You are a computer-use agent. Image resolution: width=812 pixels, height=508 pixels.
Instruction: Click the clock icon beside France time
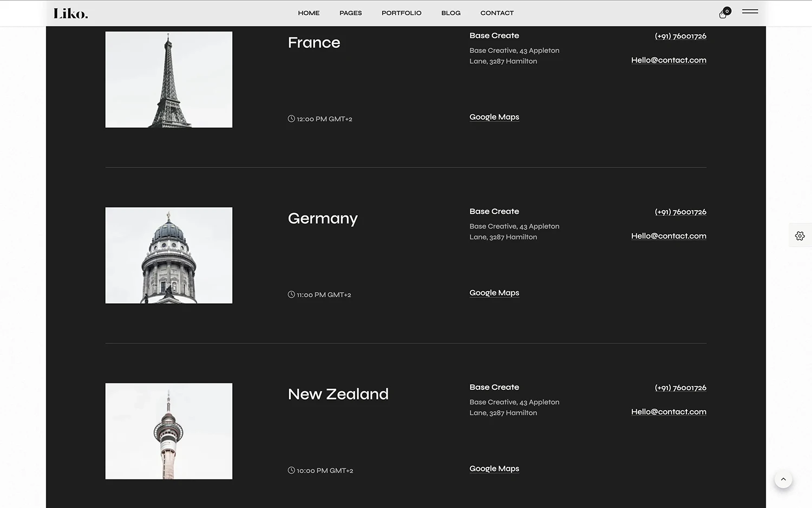click(291, 119)
